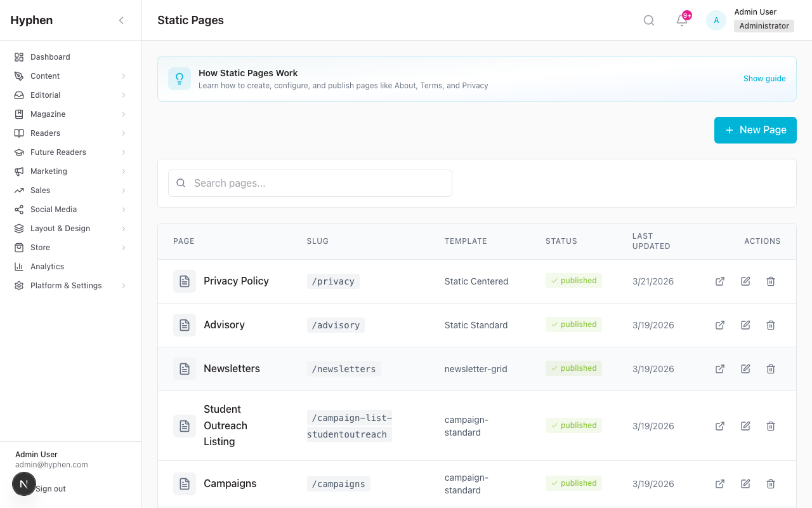Collapse the sidebar with the chevron
The height and width of the screenshot is (508, 812).
point(121,20)
